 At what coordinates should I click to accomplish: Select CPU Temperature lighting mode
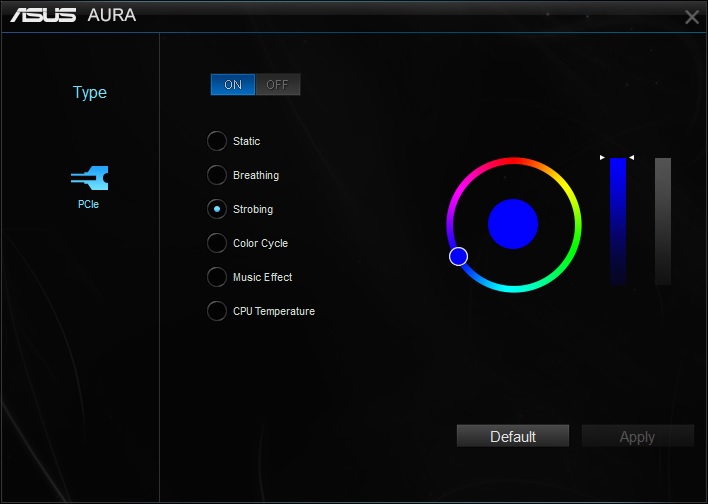(x=217, y=311)
